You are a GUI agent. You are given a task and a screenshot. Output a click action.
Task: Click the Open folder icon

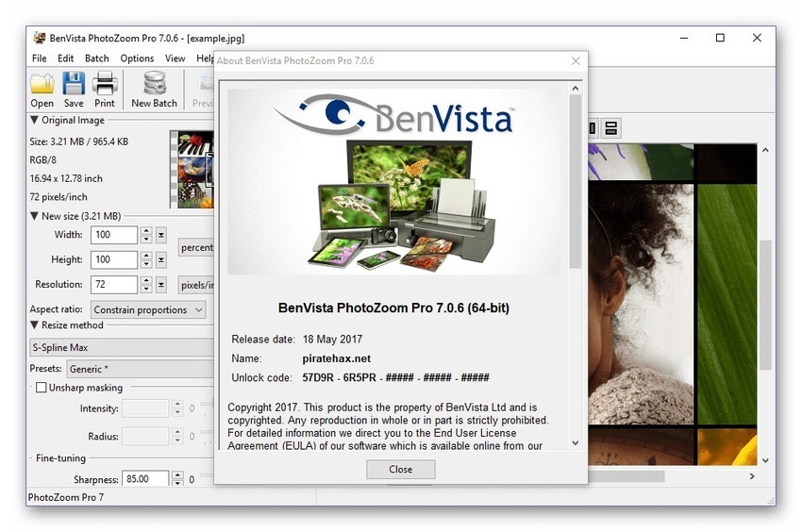click(42, 88)
